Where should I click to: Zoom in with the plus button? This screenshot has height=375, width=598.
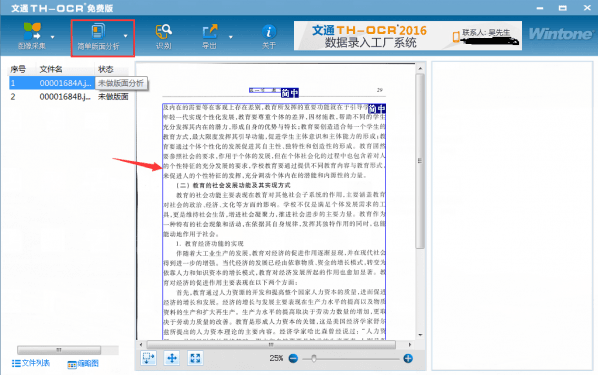point(408,358)
